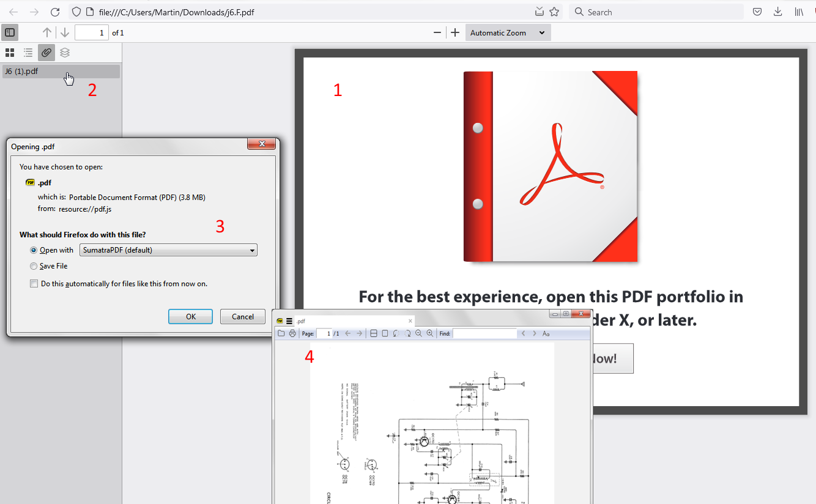Viewport: 816px width, 504px height.
Task: Enable doing this automatically for such files
Action: (34, 283)
